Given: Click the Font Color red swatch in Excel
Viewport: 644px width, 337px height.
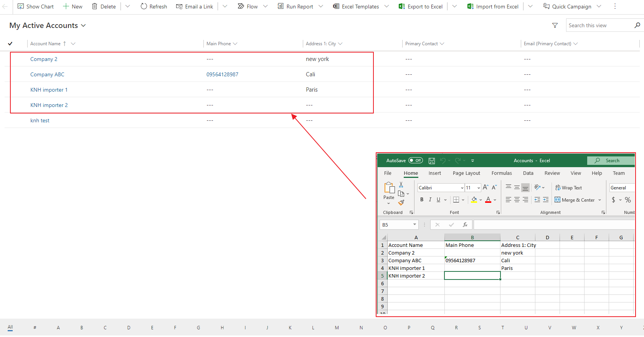Looking at the screenshot, I should coord(488,200).
